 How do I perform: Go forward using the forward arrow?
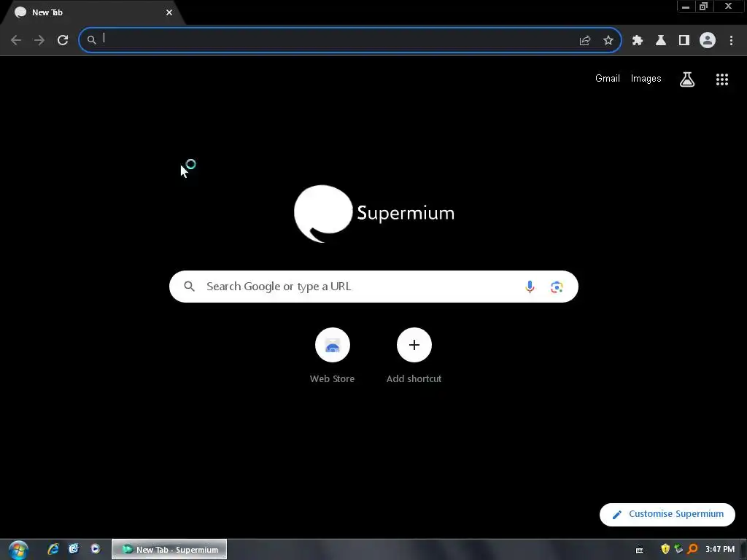[x=39, y=40]
